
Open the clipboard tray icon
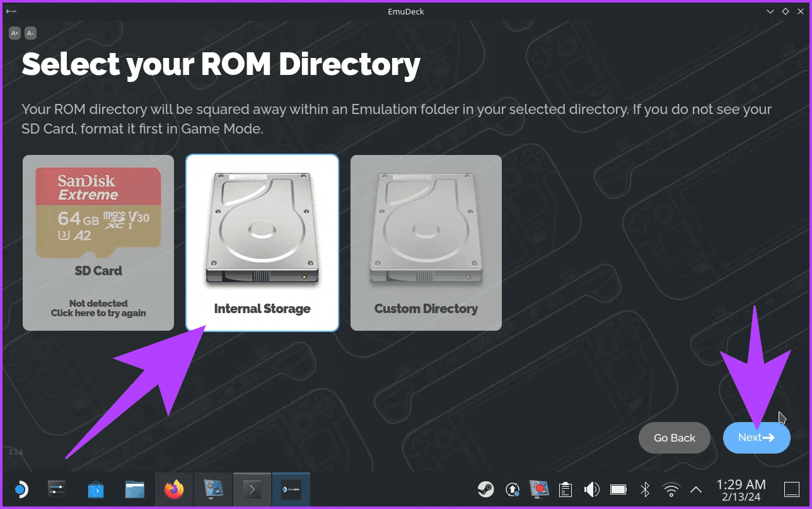click(565, 489)
